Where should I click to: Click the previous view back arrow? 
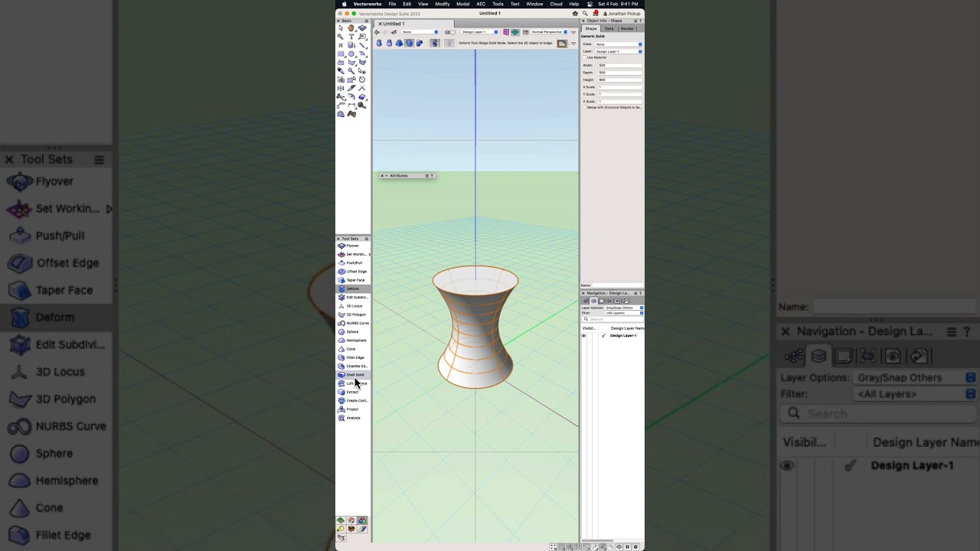(377, 32)
